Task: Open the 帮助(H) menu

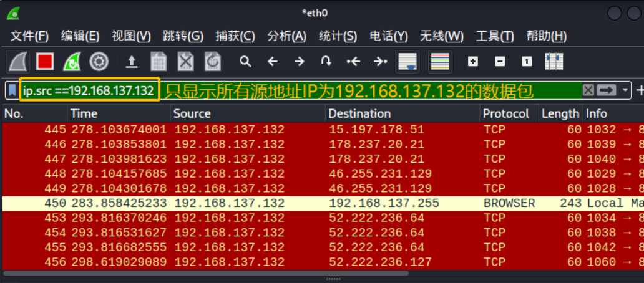Action: [546, 37]
